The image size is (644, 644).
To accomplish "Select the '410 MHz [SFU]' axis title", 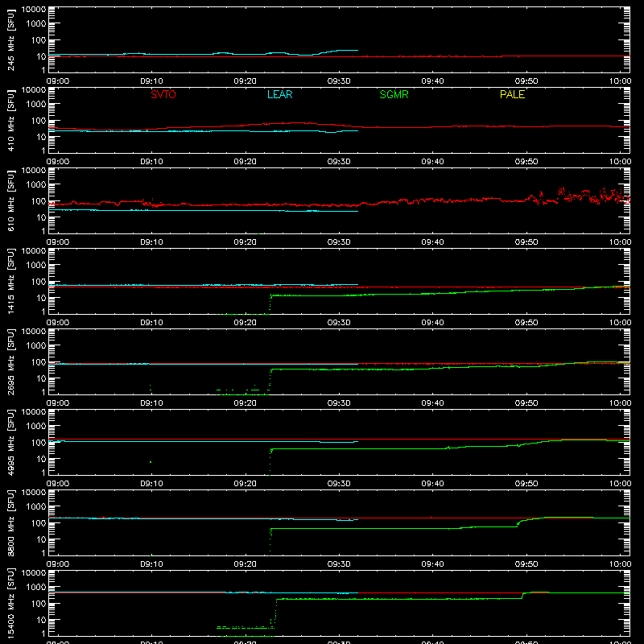I will pyautogui.click(x=10, y=120).
